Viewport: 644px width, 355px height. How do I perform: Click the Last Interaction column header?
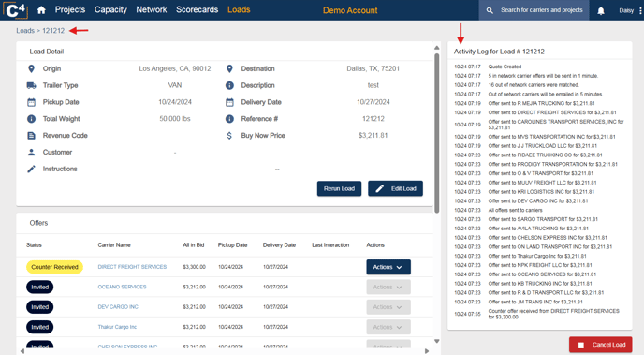tap(330, 245)
